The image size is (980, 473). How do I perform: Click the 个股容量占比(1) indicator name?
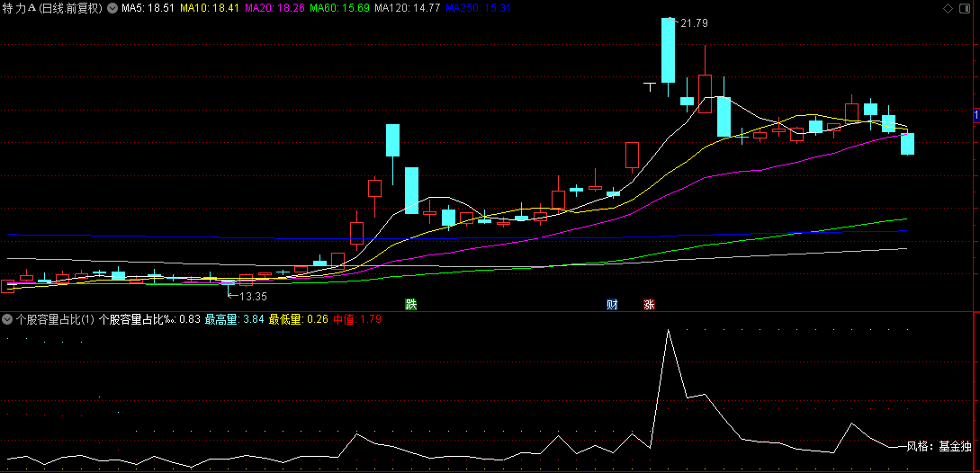55,319
